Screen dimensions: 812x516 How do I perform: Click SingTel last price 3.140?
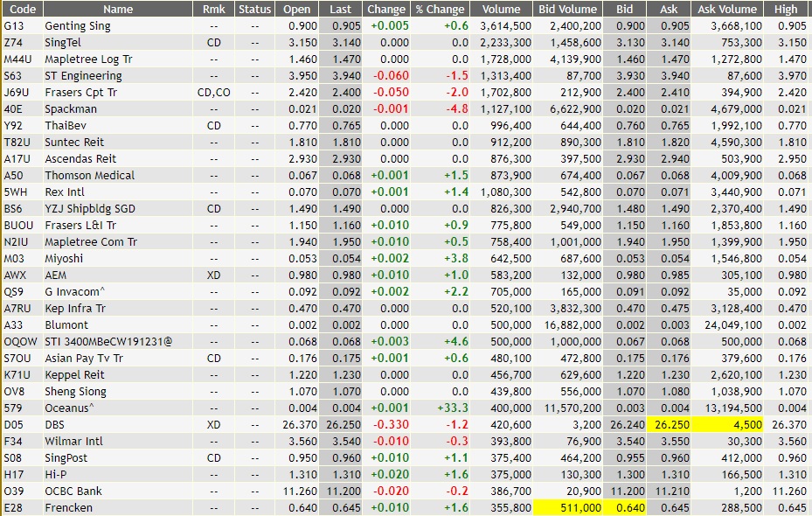[346, 43]
